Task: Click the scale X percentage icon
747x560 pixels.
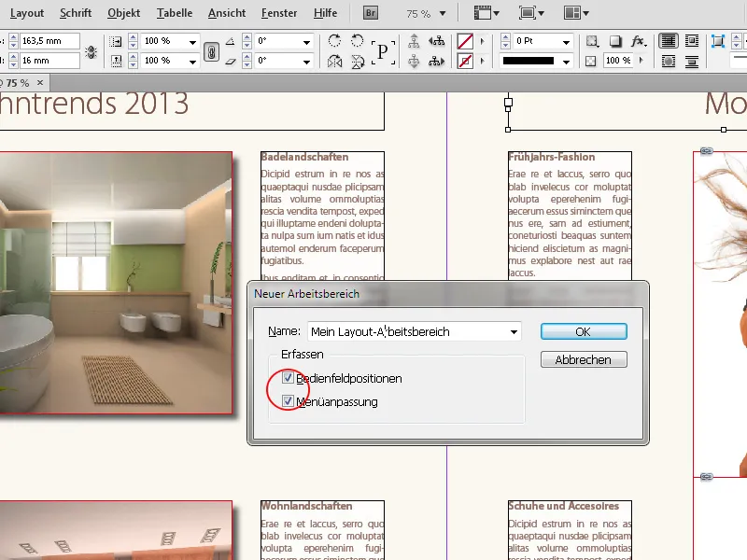Action: [x=116, y=41]
